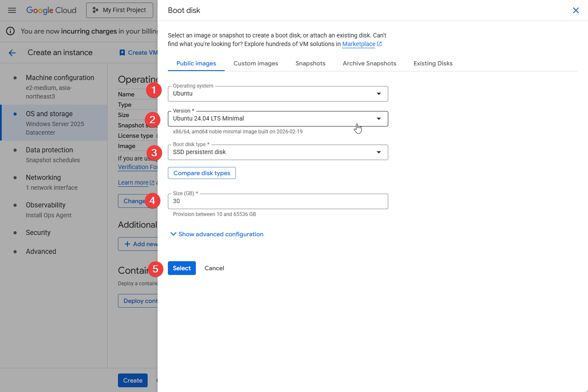Open the Operating system dropdown
The width and height of the screenshot is (588, 392).
tap(278, 94)
